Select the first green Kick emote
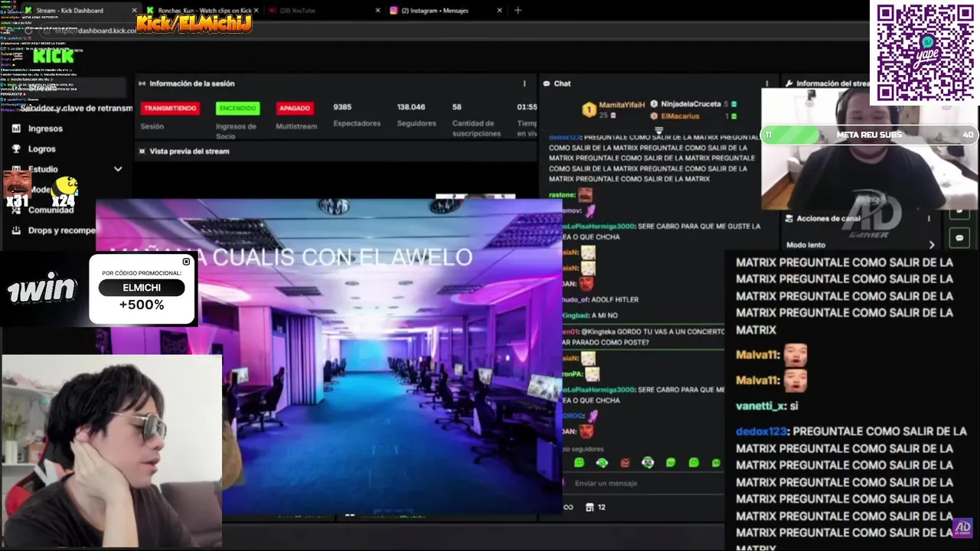Viewport: 980px width, 551px height. pos(579,462)
